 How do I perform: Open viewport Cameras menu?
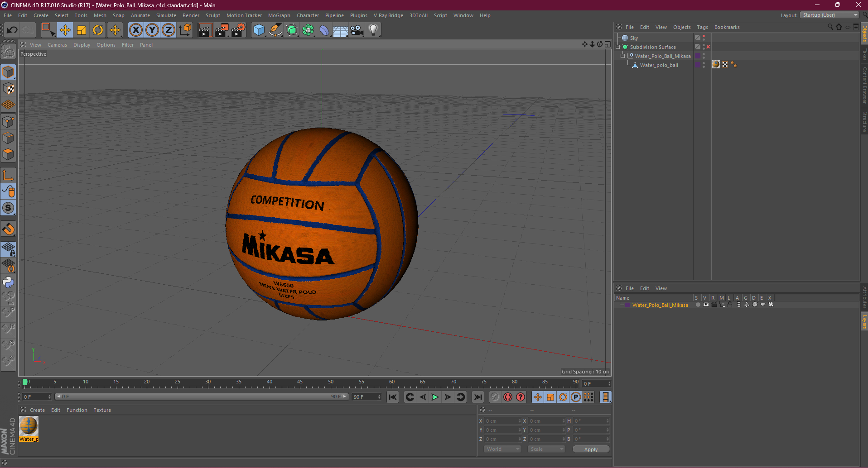(57, 45)
